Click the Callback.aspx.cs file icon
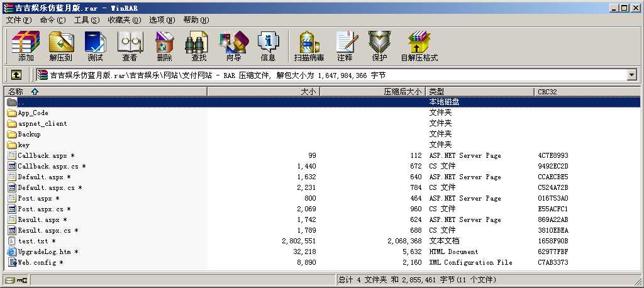Image resolution: width=644 pixels, height=288 pixels. [x=12, y=167]
